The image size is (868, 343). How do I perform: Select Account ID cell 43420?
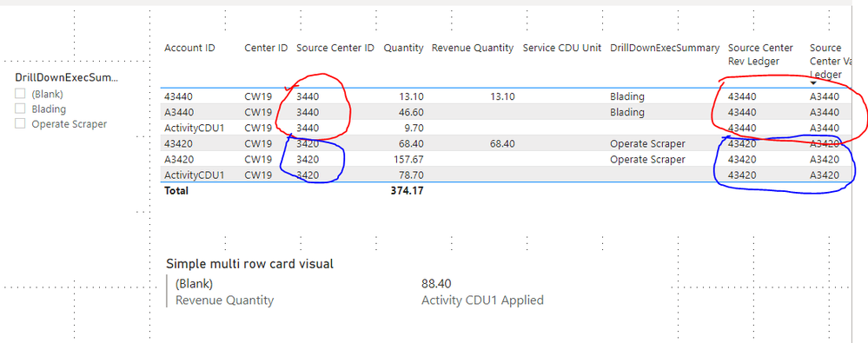(179, 144)
